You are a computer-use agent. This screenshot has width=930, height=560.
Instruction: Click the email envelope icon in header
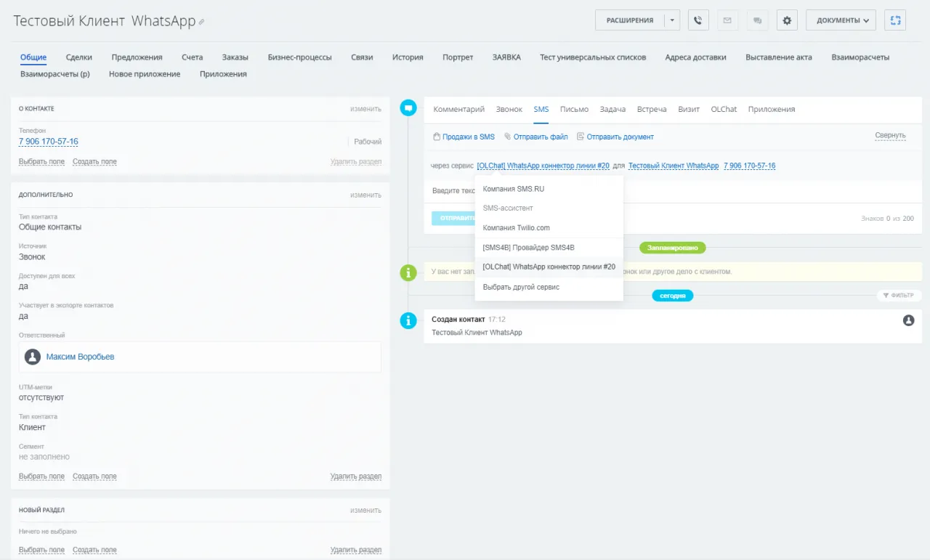pos(727,20)
